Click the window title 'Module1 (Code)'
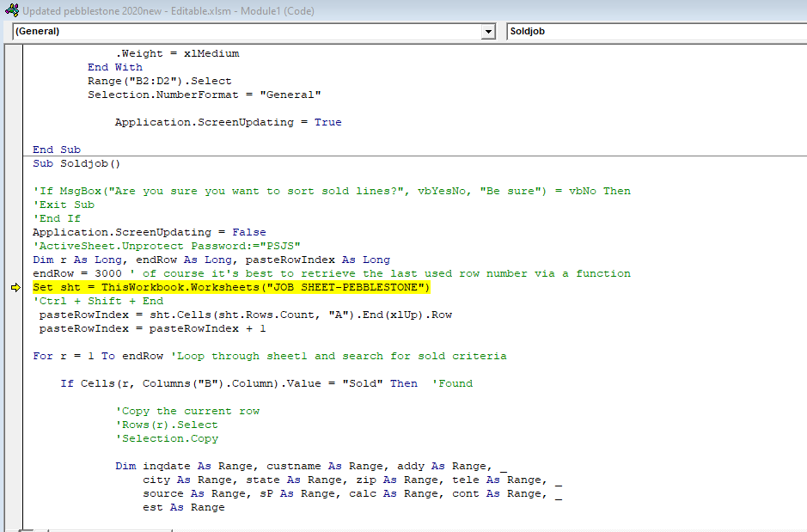The image size is (807, 532). 278,11
